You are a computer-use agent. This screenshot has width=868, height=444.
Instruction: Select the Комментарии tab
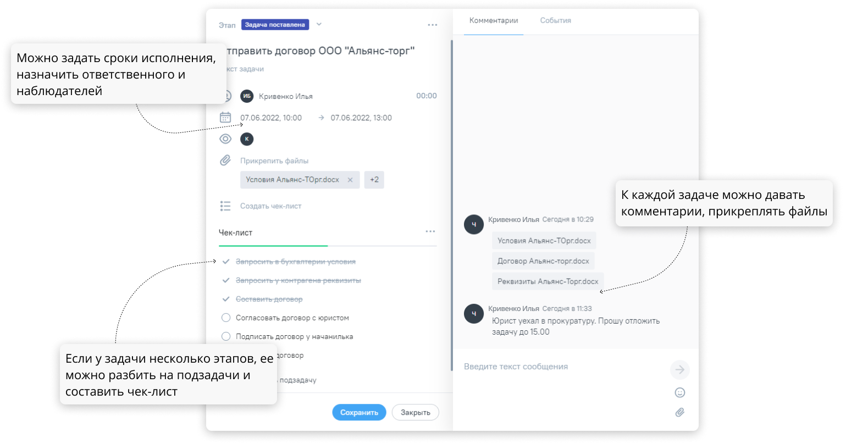click(x=494, y=20)
